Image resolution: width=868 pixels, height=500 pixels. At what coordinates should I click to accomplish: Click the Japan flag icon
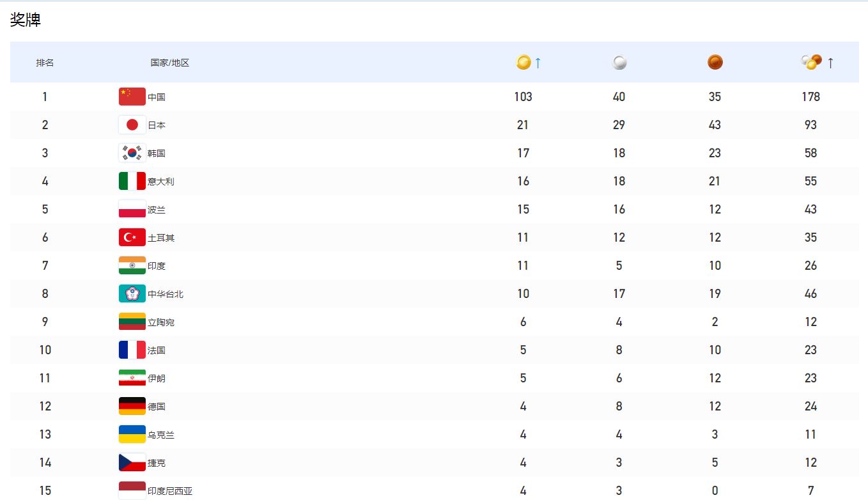[132, 125]
